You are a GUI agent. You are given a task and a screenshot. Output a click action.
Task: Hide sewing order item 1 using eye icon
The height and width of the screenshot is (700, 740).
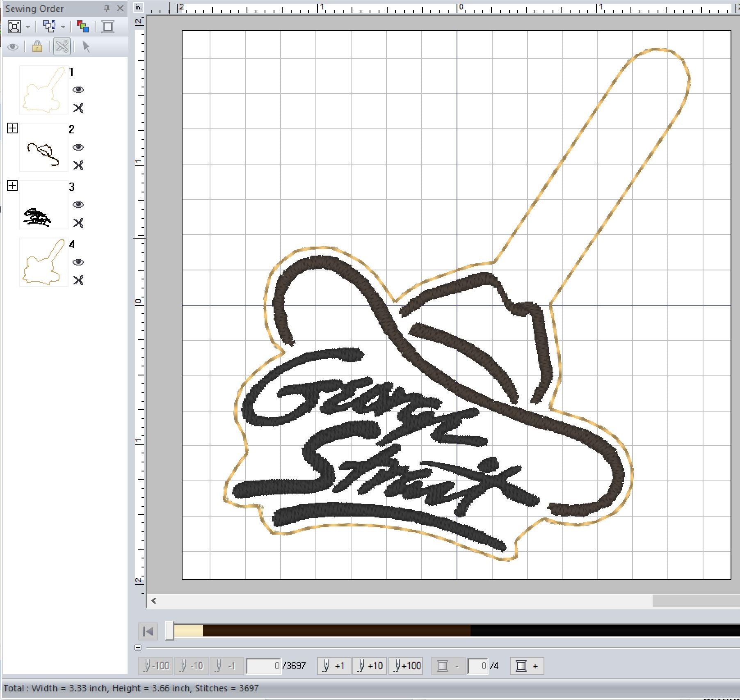click(x=78, y=90)
